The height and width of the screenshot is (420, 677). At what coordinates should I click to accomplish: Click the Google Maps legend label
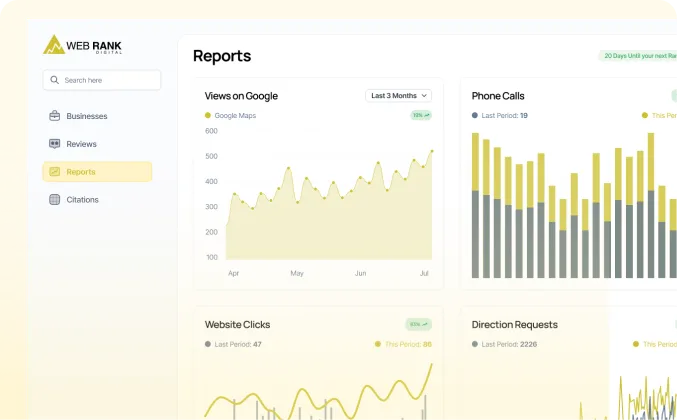click(x=235, y=115)
